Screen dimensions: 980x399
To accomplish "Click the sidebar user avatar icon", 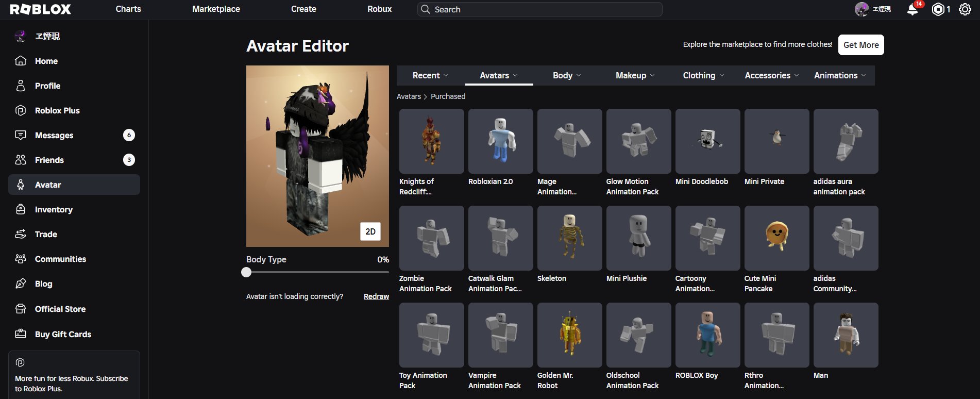I will coord(21,36).
